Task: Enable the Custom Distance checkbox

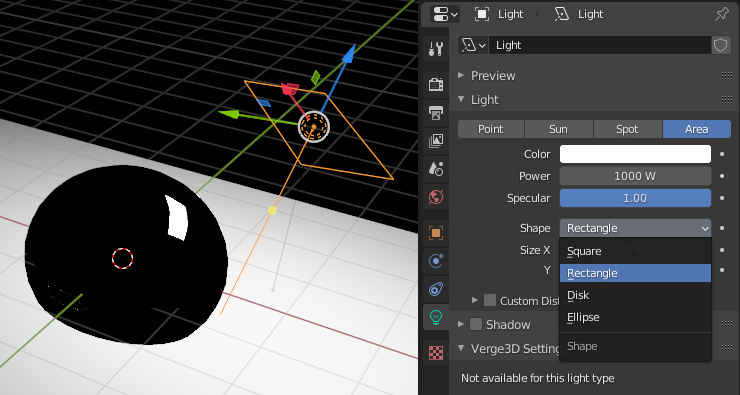Action: coord(490,300)
